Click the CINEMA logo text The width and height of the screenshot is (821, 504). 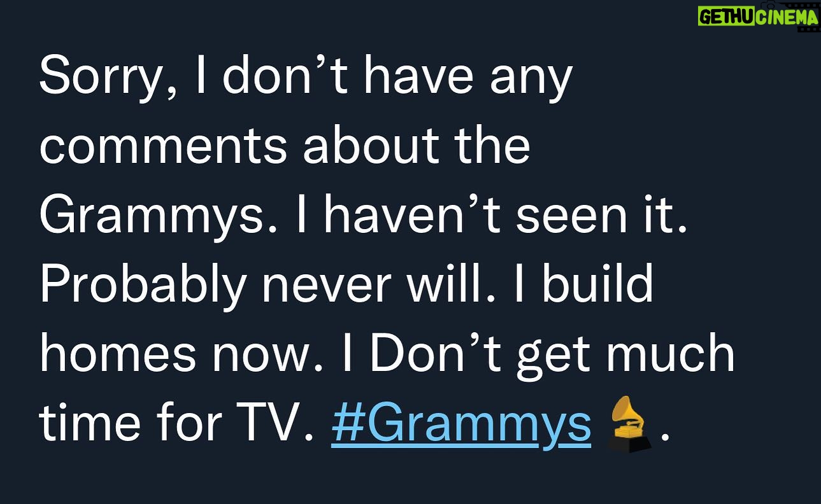[787, 17]
